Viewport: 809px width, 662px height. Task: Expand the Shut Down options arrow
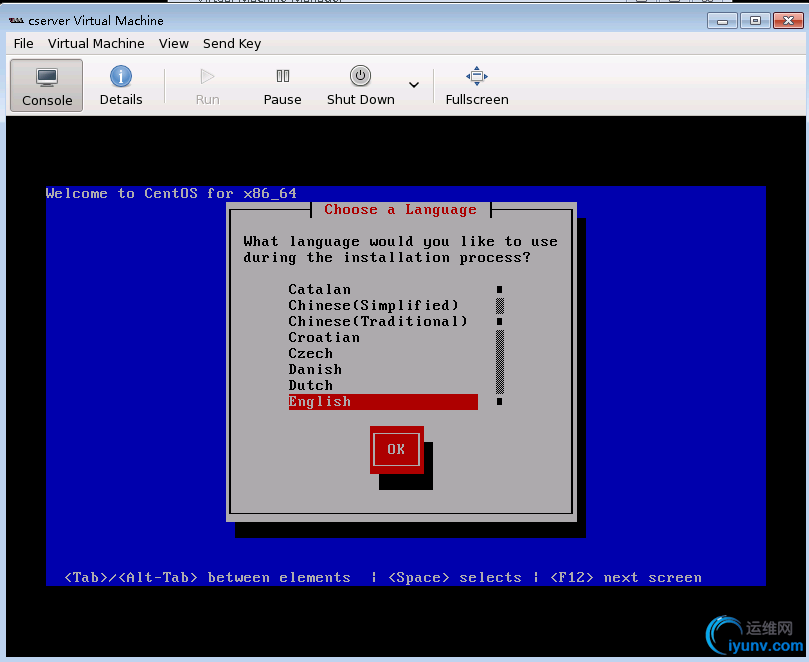(414, 85)
